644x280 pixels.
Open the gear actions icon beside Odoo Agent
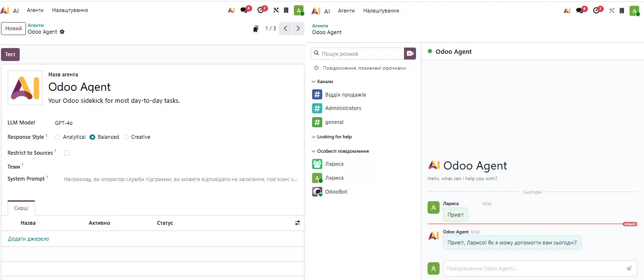point(62,32)
